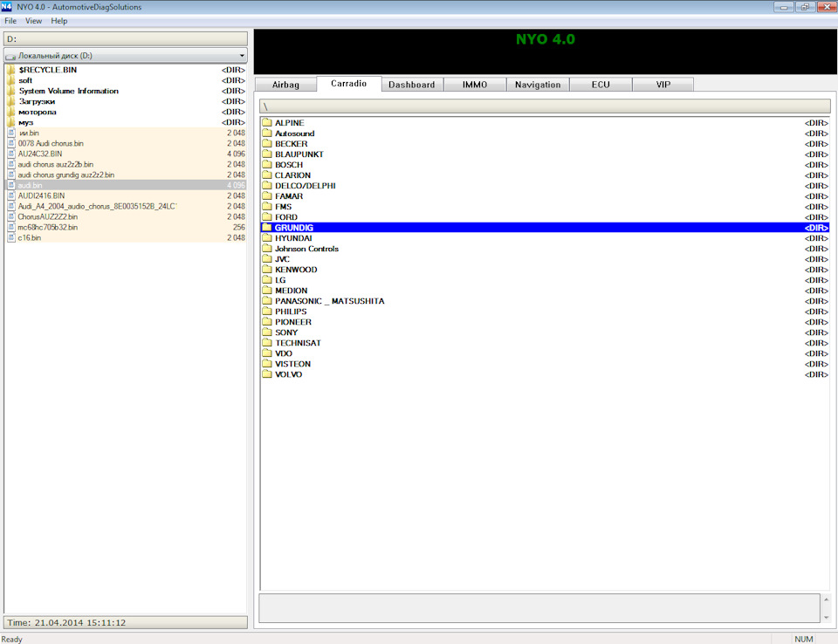Select the SONY folder icon
Viewport: 838px width, 644px height.
coord(267,332)
